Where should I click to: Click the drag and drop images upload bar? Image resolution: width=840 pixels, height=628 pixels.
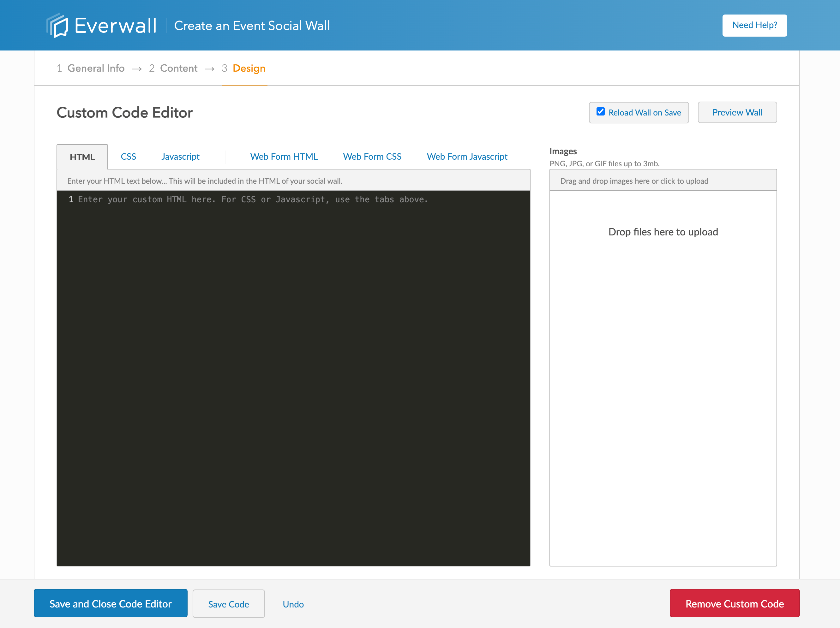(x=663, y=181)
